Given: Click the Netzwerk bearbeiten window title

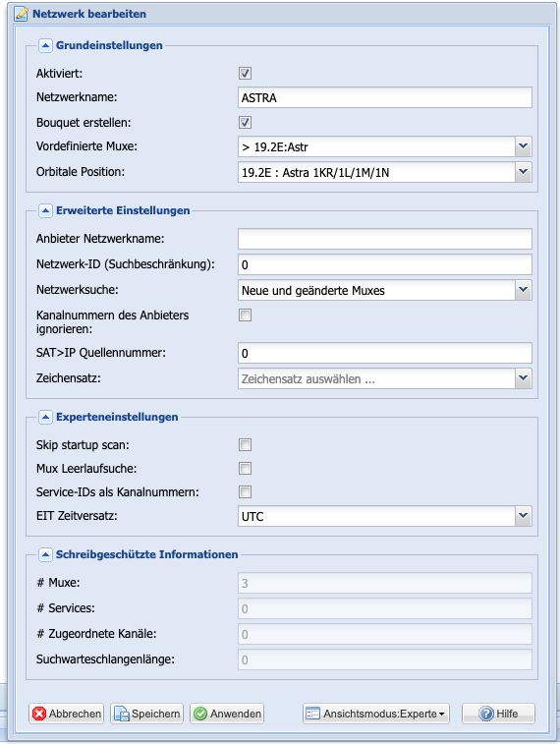Looking at the screenshot, I should pos(89,14).
